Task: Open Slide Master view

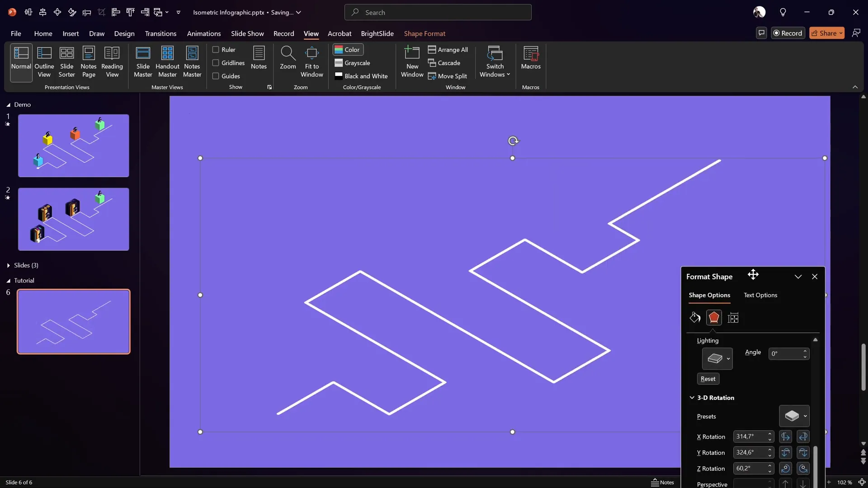Action: click(x=143, y=62)
